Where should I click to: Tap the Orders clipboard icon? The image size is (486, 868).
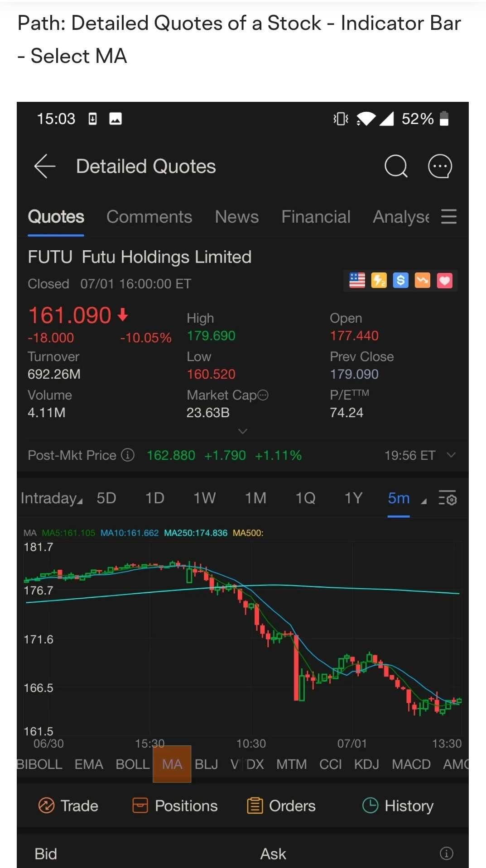click(255, 806)
